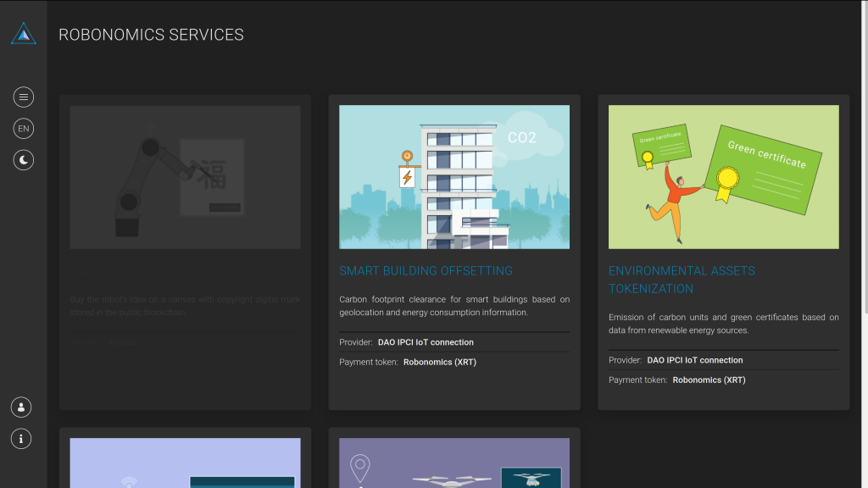Click the Robonomics triangle logo

coord(23,34)
